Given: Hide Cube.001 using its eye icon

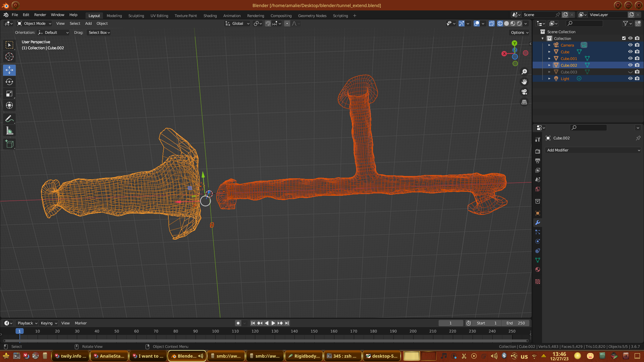Looking at the screenshot, I should pos(630,58).
